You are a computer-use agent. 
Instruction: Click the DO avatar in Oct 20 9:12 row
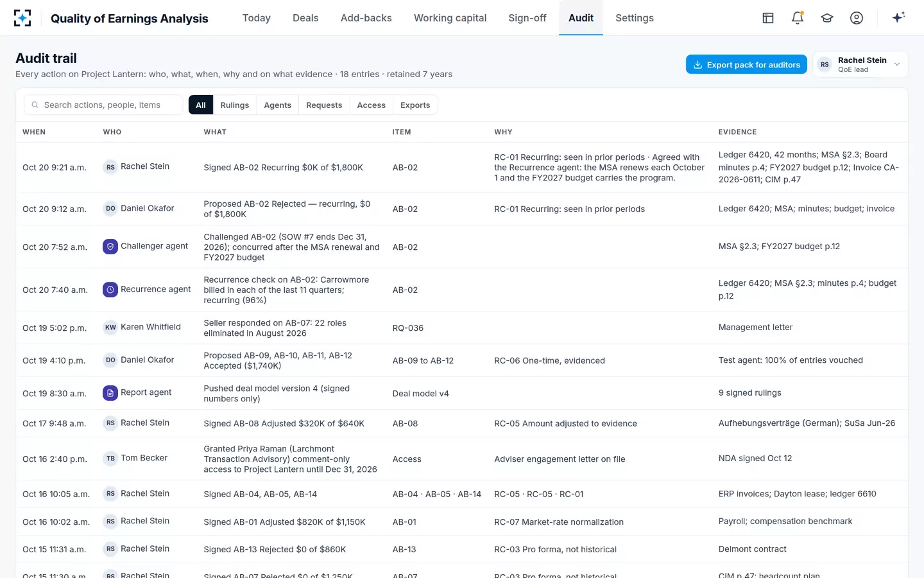[x=110, y=208]
